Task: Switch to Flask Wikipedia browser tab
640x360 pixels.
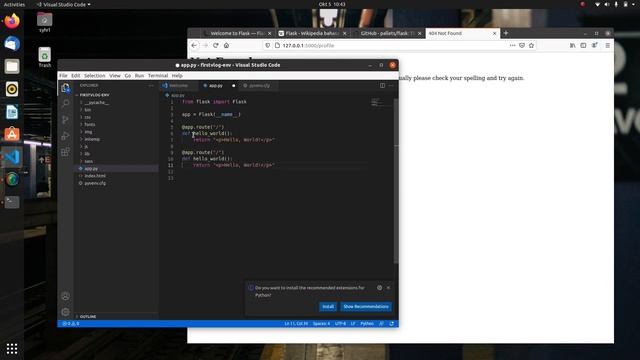Action: [x=312, y=33]
